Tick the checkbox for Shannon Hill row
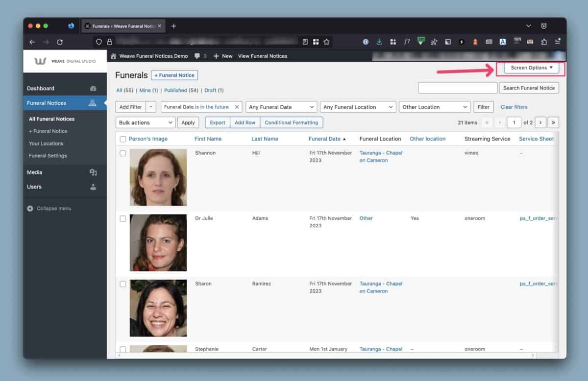The width and height of the screenshot is (588, 381). click(123, 153)
